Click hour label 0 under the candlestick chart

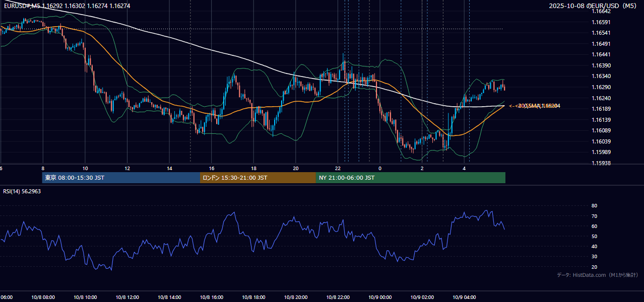(x=380, y=169)
